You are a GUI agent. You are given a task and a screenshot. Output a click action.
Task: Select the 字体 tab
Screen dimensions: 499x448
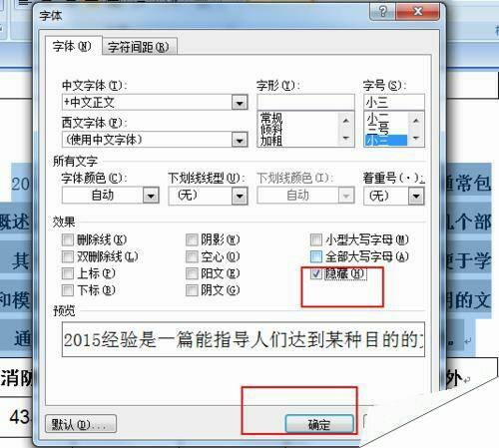73,46
